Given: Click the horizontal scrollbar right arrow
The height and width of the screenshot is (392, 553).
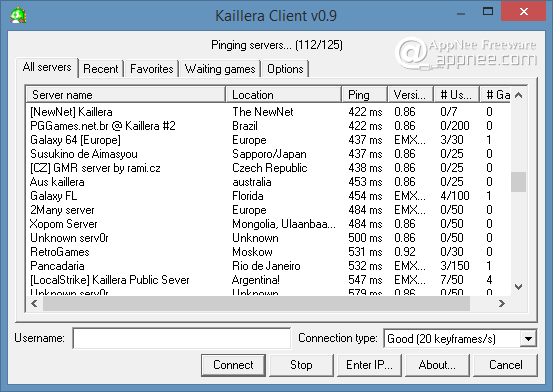Looking at the screenshot, I should tap(502, 303).
